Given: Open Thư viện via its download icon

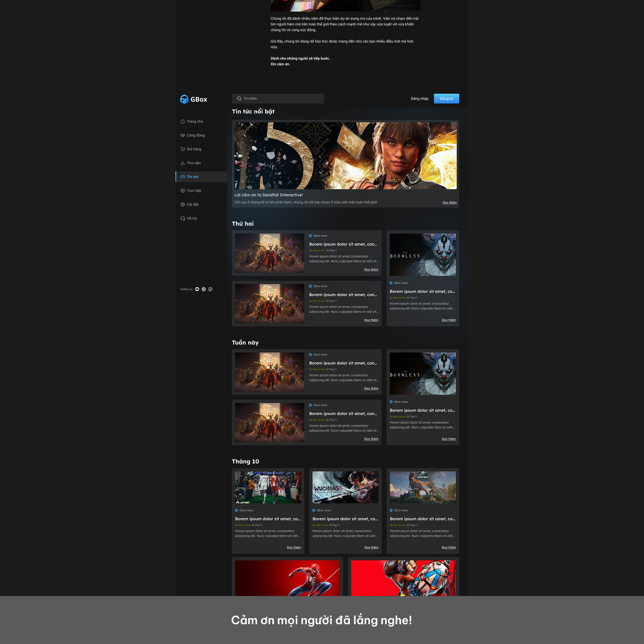Looking at the screenshot, I should pyautogui.click(x=183, y=163).
